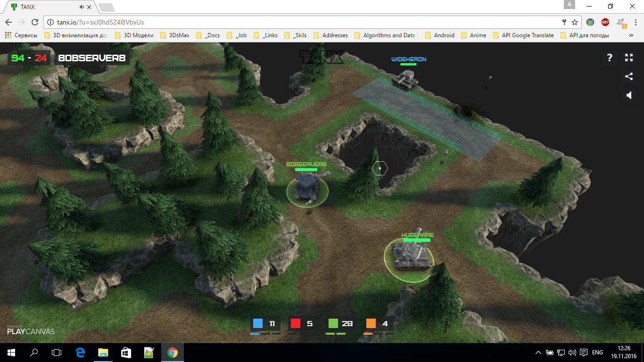Open the Chrome user profile button
Screen dimensions: 644x362
pyautogui.click(x=570, y=5)
